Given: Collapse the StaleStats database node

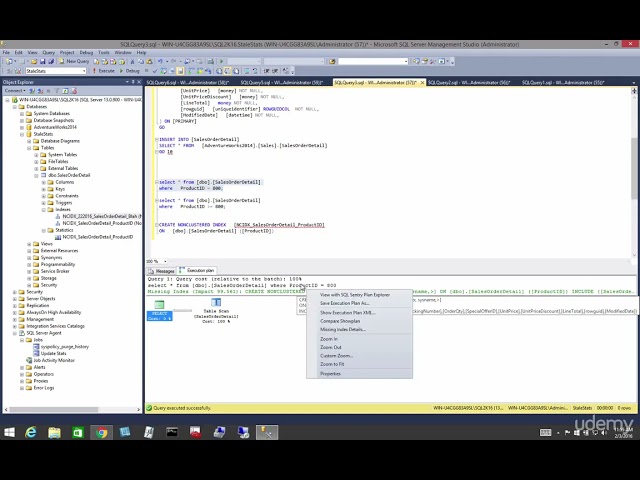Looking at the screenshot, I should (x=22, y=134).
